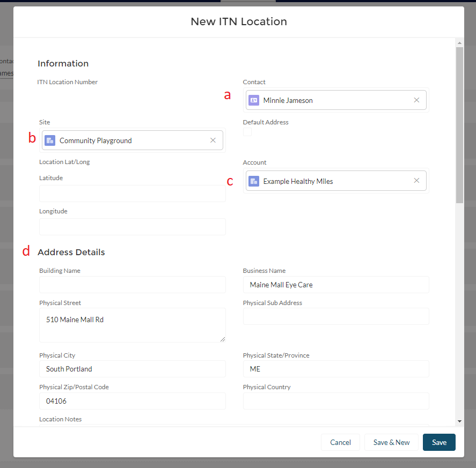Image resolution: width=476 pixels, height=468 pixels.
Task: Click the site icon beside Community Playground
Action: [50, 140]
